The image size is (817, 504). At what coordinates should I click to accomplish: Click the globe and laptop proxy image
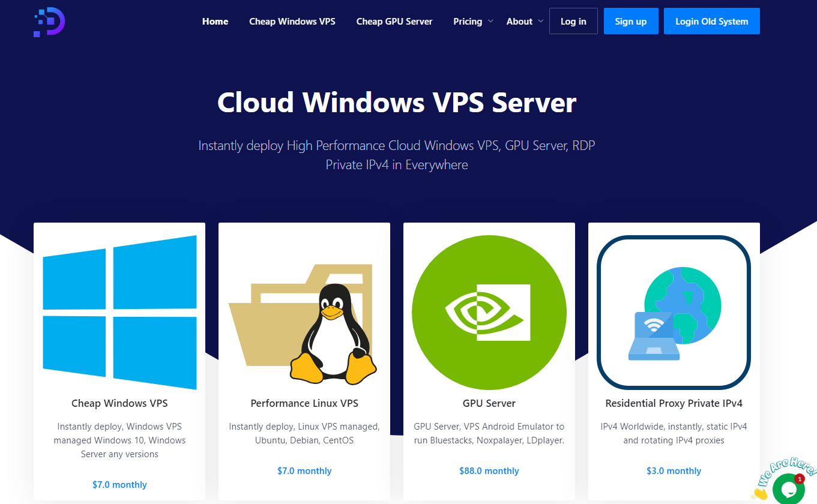(674, 312)
